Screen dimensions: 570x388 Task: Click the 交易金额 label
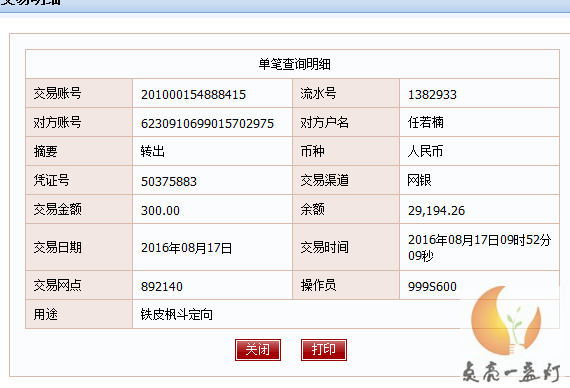pyautogui.click(x=57, y=209)
